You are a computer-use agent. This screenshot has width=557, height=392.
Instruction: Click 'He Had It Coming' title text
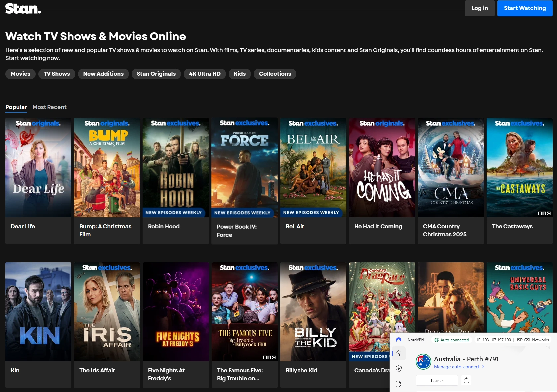click(378, 226)
